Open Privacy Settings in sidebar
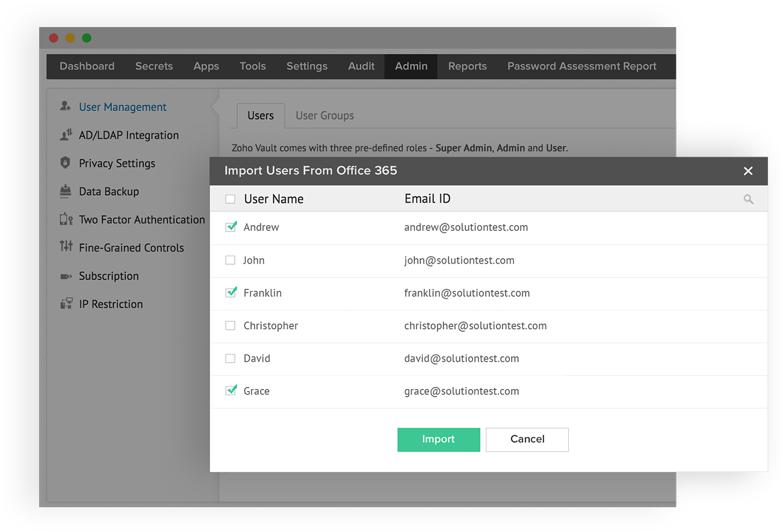This screenshot has height=532, width=784. click(x=117, y=164)
